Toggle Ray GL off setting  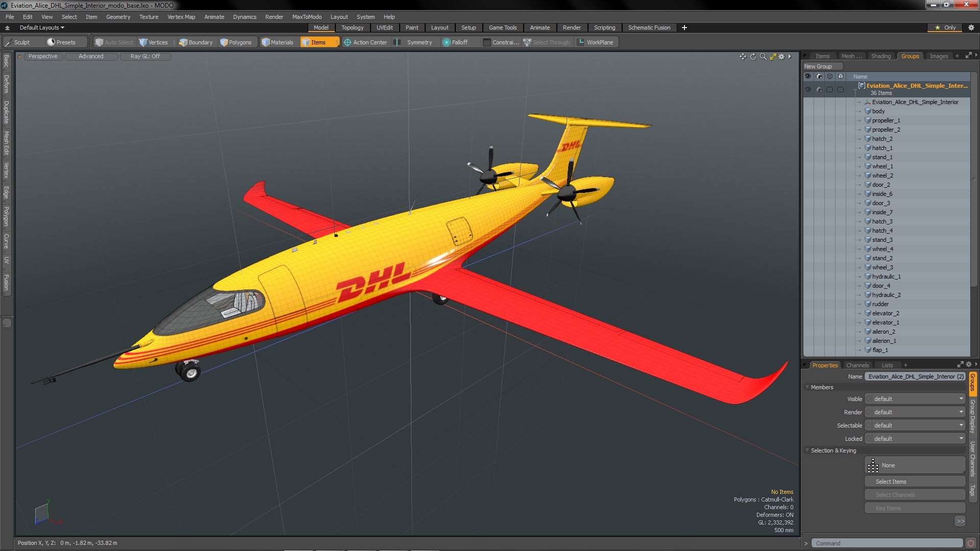145,57
